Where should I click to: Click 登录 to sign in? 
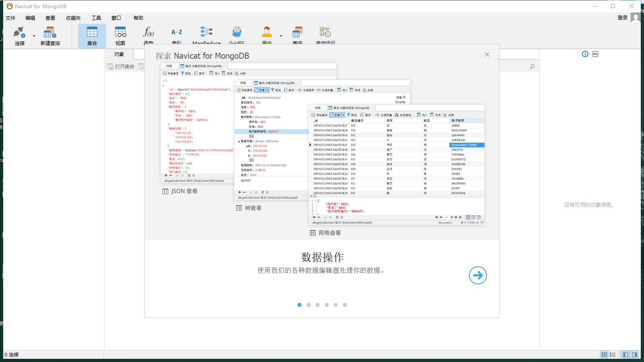tap(623, 18)
